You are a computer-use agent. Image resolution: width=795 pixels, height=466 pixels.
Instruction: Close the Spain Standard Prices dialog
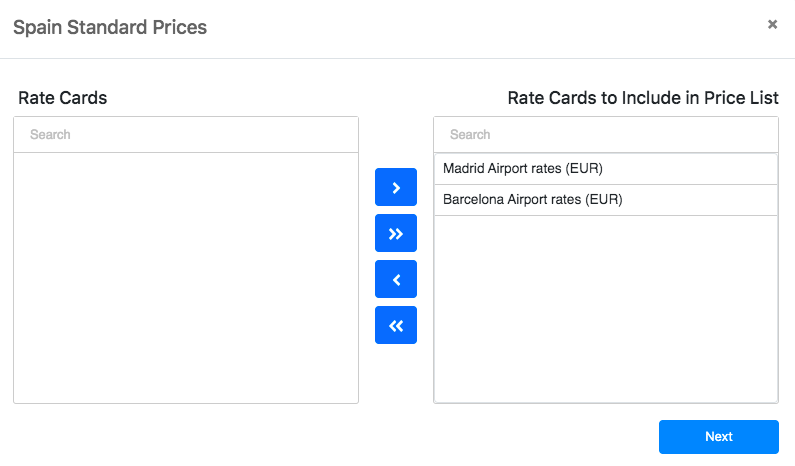(772, 24)
